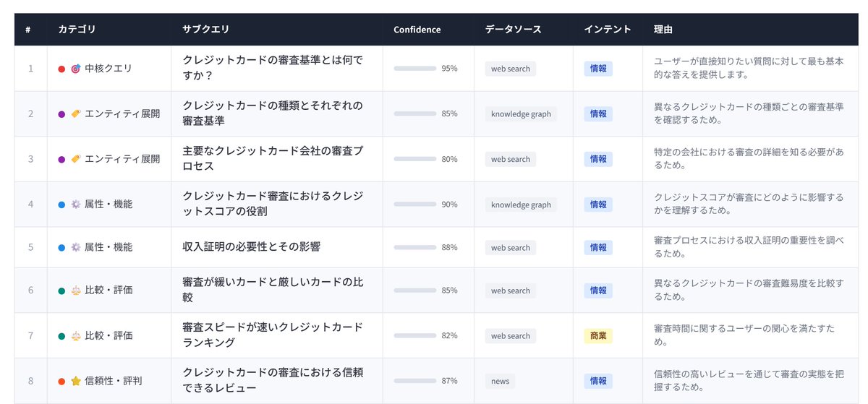Click the 87% confidence bar
The height and width of the screenshot is (404, 868).
[415, 381]
